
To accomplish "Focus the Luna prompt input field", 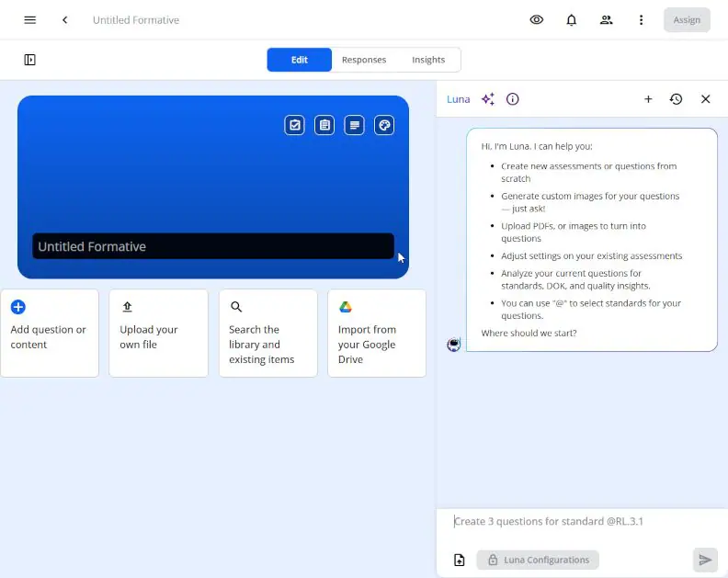I will tap(582, 521).
